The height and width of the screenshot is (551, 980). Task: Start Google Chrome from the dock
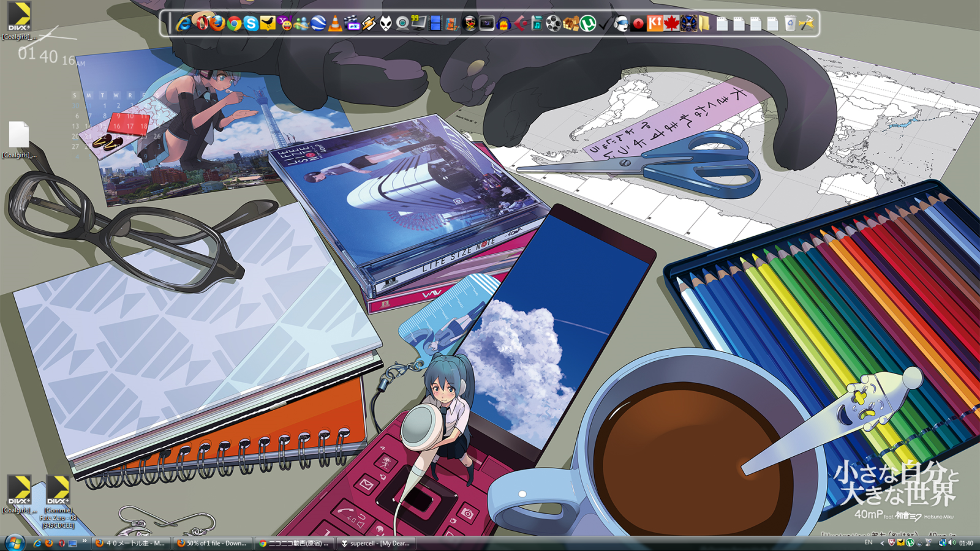click(x=234, y=24)
